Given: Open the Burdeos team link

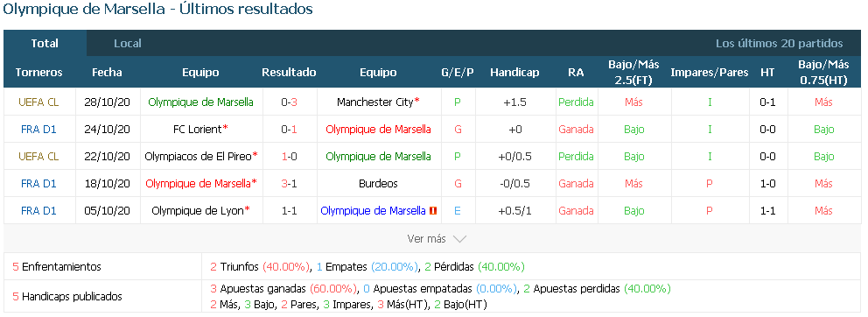Looking at the screenshot, I should click(378, 183).
